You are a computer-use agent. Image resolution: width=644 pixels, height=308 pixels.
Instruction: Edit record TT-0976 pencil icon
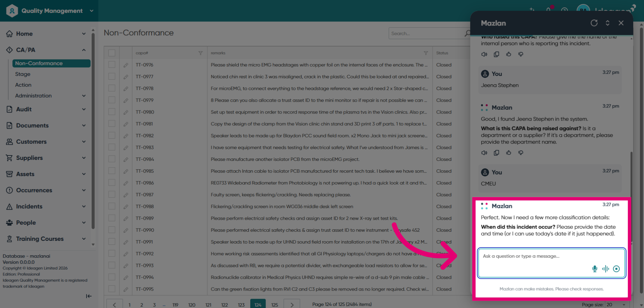(x=126, y=65)
